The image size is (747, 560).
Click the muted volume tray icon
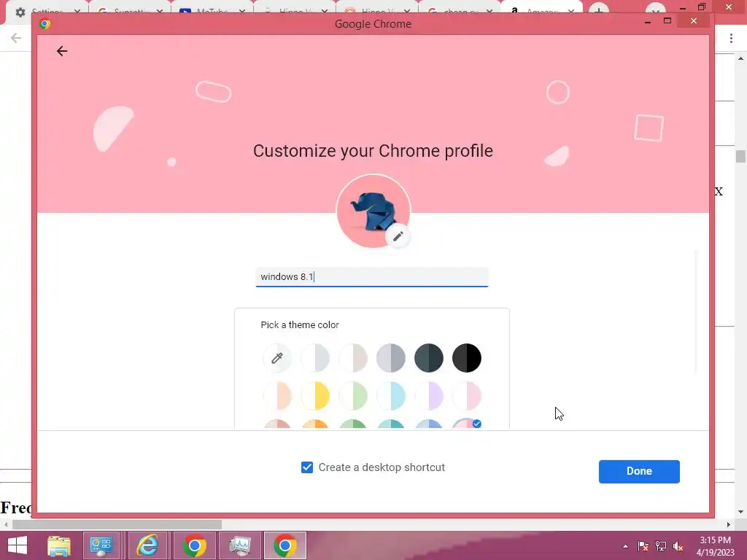click(x=678, y=546)
